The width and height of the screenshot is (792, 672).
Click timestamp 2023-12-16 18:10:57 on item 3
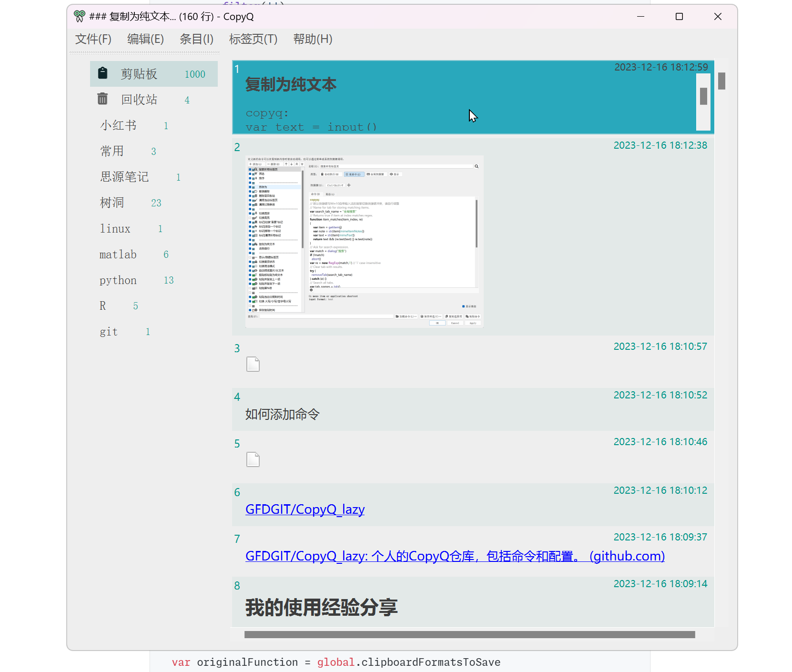tap(660, 346)
